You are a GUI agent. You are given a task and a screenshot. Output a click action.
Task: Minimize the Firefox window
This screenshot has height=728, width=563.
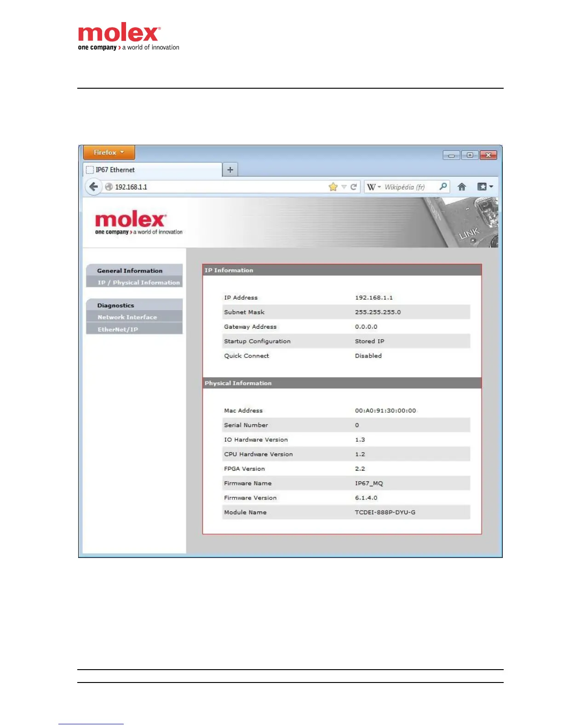pyautogui.click(x=451, y=155)
